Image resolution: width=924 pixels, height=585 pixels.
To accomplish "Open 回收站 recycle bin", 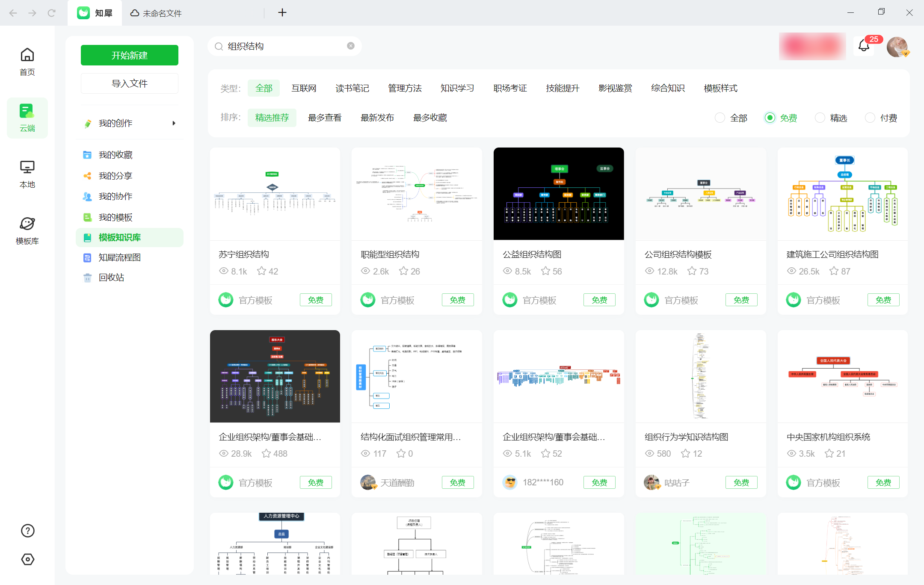I will click(x=111, y=278).
